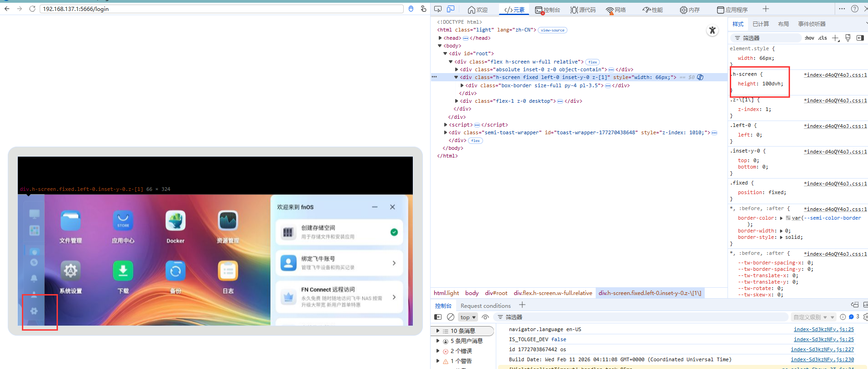Click the sidebar settings gear icon
The width and height of the screenshot is (868, 369).
click(x=34, y=311)
